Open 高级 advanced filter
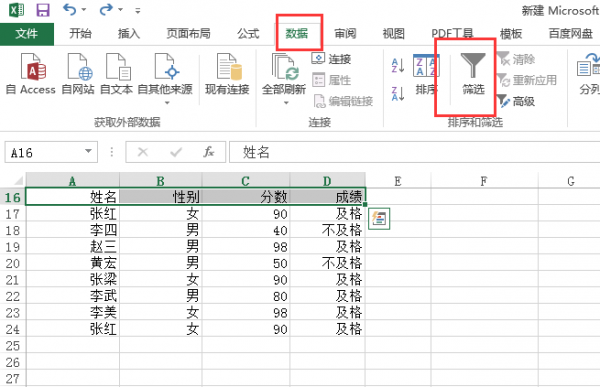Screen dimensions: 600x387 click(516, 101)
